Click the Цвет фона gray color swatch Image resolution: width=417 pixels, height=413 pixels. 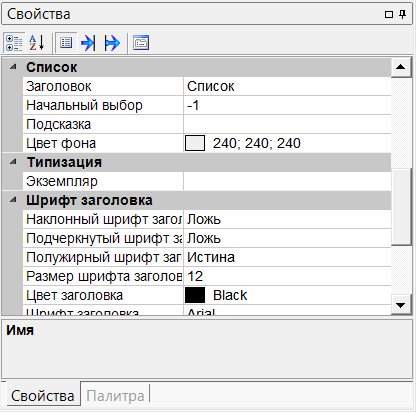195,143
